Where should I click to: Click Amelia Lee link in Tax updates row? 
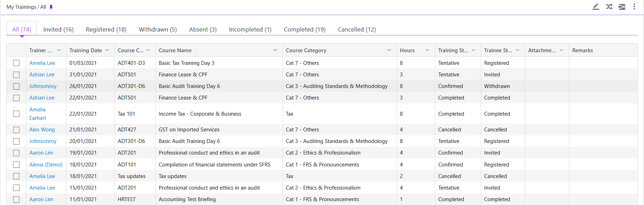(x=42, y=176)
